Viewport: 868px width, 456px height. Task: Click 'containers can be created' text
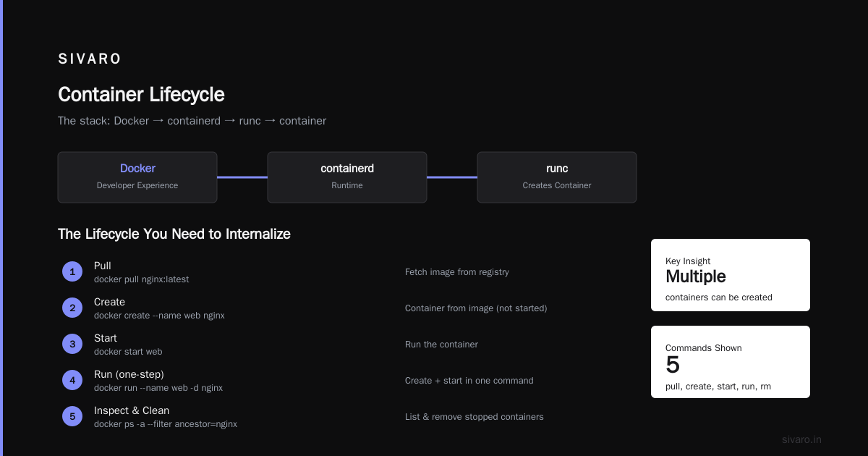719,297
